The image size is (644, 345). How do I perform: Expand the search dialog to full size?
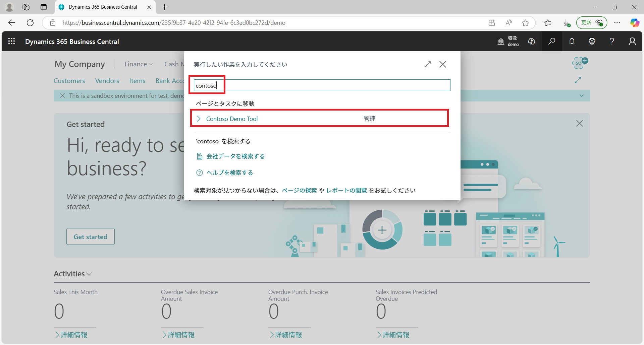(427, 64)
